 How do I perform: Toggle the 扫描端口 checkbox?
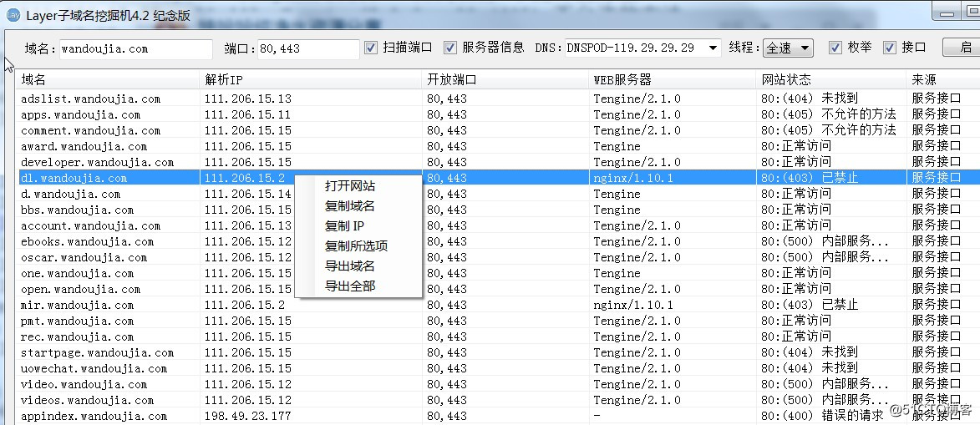(x=371, y=48)
